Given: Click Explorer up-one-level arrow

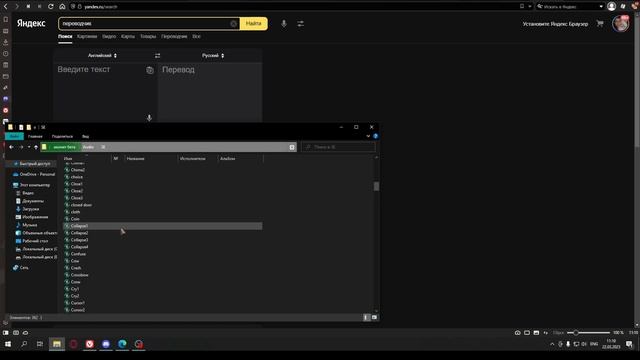Looking at the screenshot, I should click(36, 147).
